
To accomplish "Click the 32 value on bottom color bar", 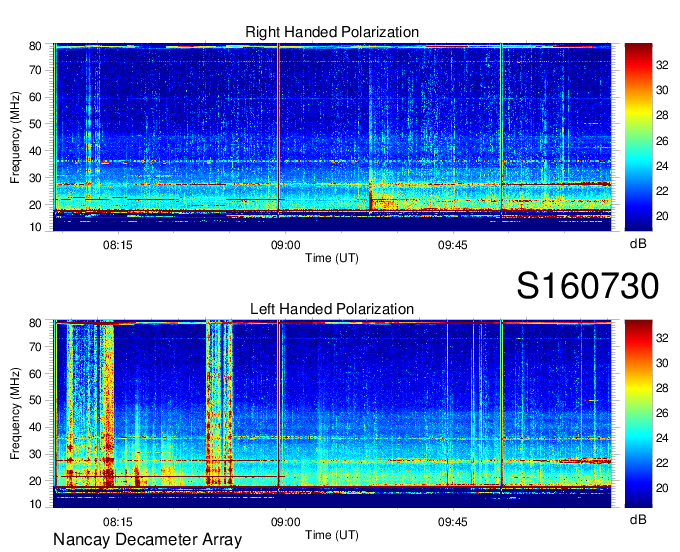I will (662, 338).
